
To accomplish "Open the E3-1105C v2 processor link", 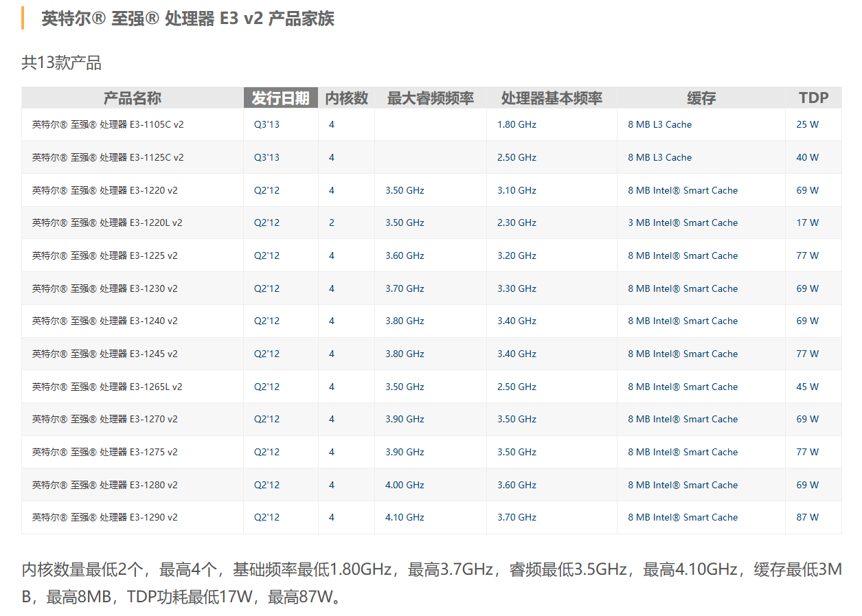I will click(108, 125).
